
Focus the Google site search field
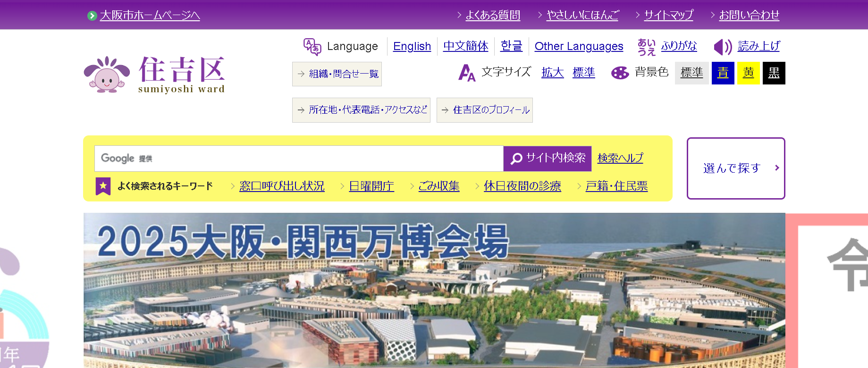(299, 159)
